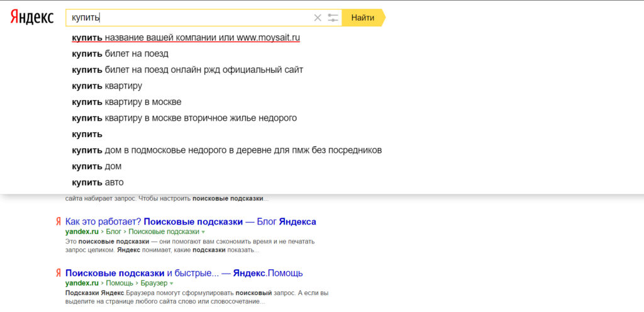Click Помощь breadcrumb in result URL
The height and width of the screenshot is (312, 644).
click(x=119, y=283)
